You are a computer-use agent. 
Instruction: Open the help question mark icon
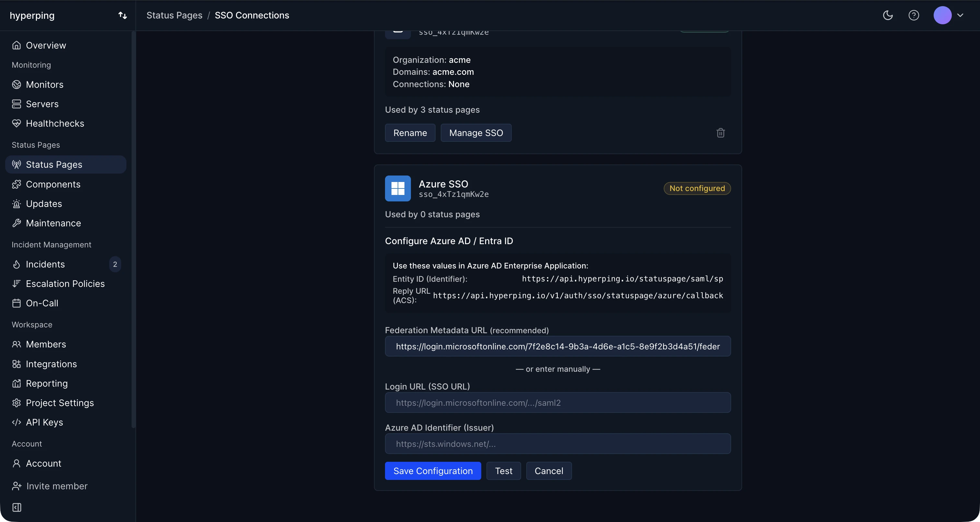point(914,15)
